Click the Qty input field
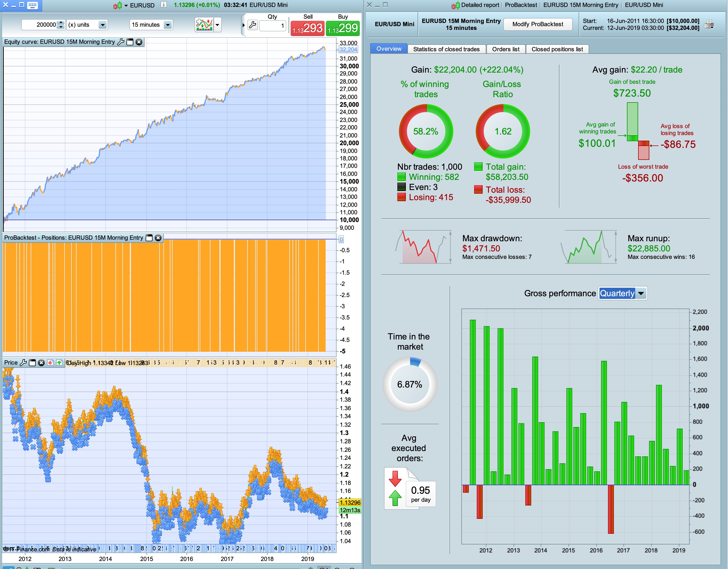This screenshot has width=728, height=569. 272,25
